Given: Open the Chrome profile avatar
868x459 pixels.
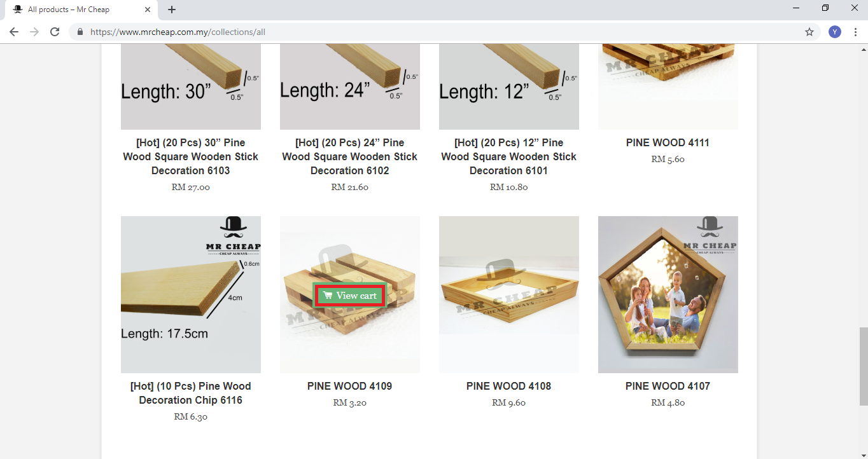Looking at the screenshot, I should (835, 32).
